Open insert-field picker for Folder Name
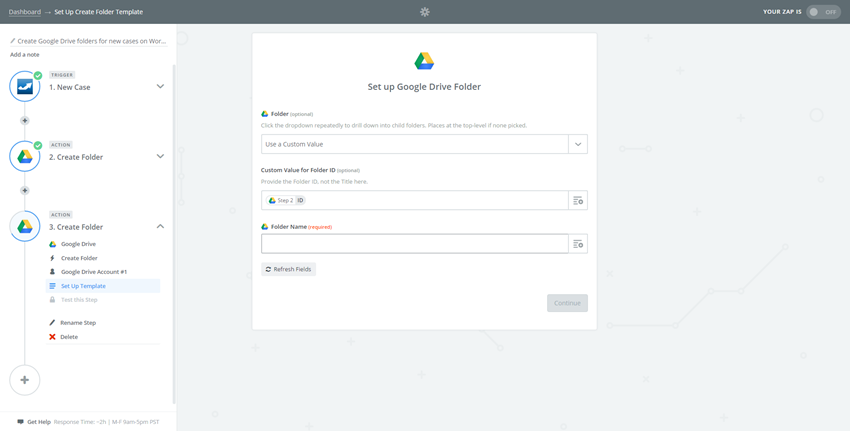 578,244
